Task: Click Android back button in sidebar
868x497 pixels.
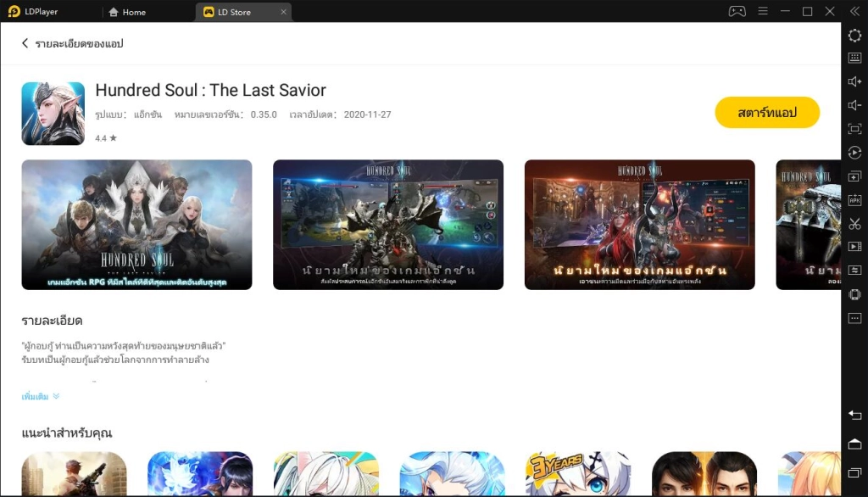Action: tap(854, 415)
